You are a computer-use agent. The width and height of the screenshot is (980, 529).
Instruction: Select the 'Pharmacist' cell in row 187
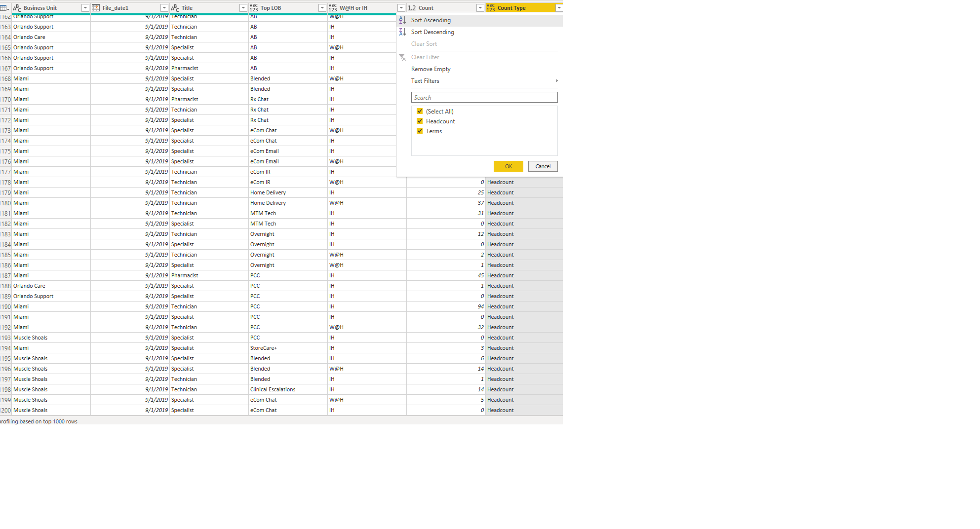pyautogui.click(x=209, y=276)
